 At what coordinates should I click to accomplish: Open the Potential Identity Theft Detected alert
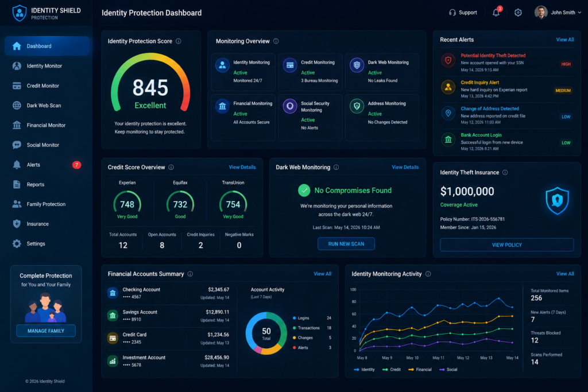coord(506,62)
